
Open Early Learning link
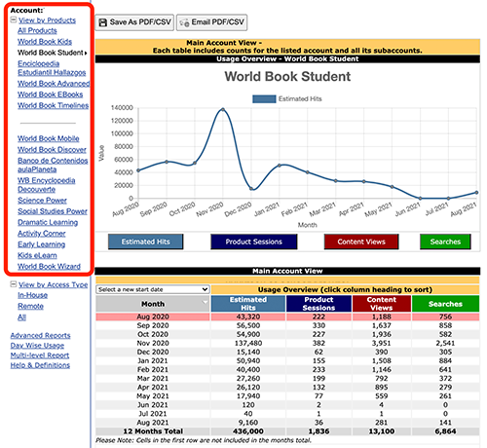click(42, 244)
